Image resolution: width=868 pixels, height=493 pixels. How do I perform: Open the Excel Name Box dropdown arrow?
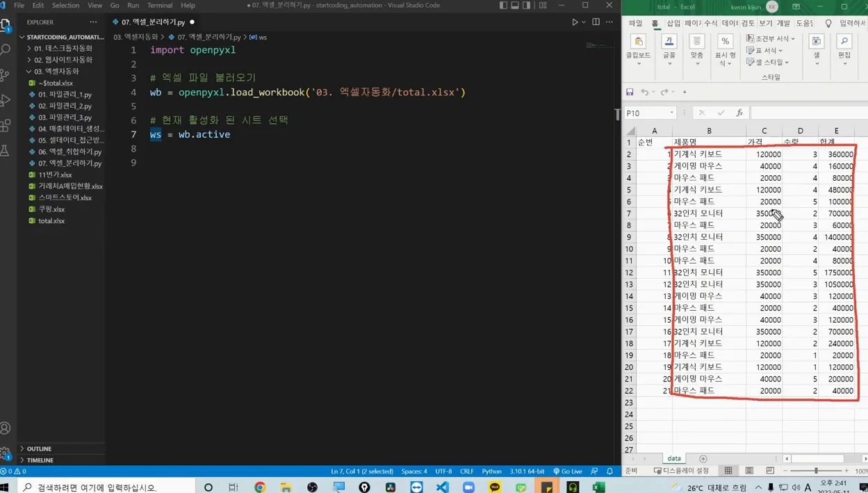[x=672, y=113]
